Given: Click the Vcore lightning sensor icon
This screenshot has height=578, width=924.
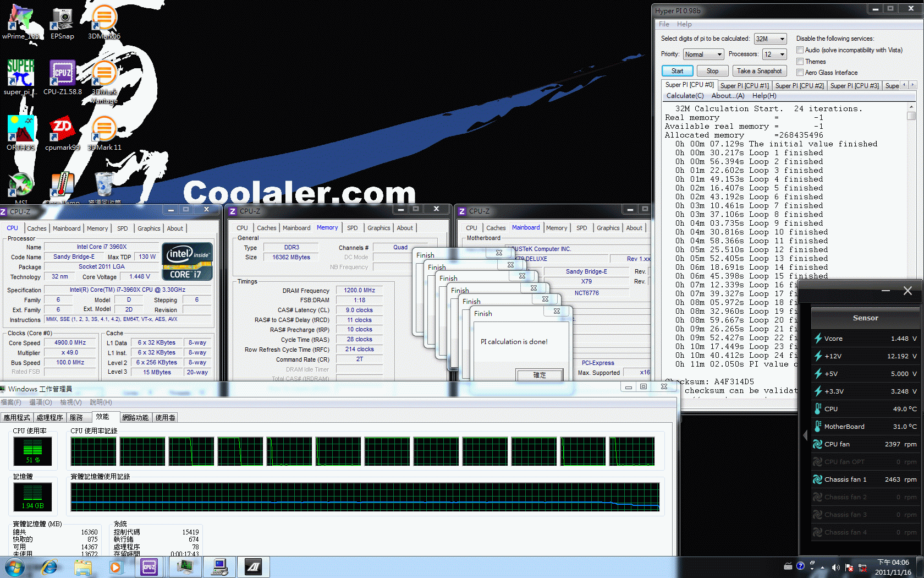Looking at the screenshot, I should click(x=818, y=339).
